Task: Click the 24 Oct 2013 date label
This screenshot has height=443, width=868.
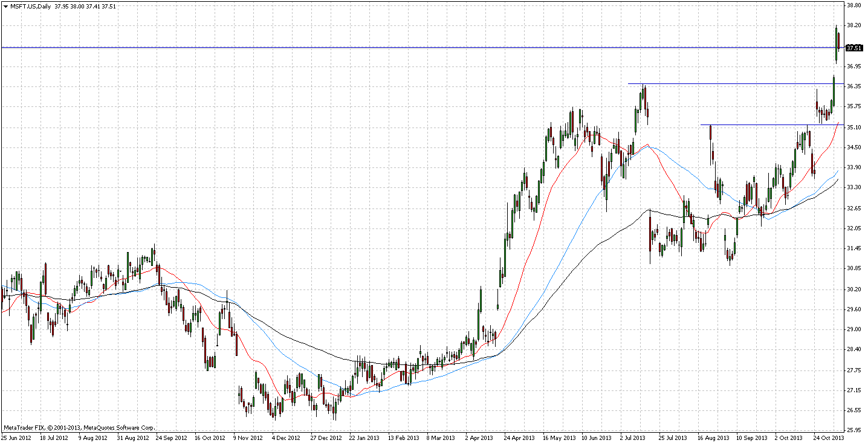Action: point(828,438)
